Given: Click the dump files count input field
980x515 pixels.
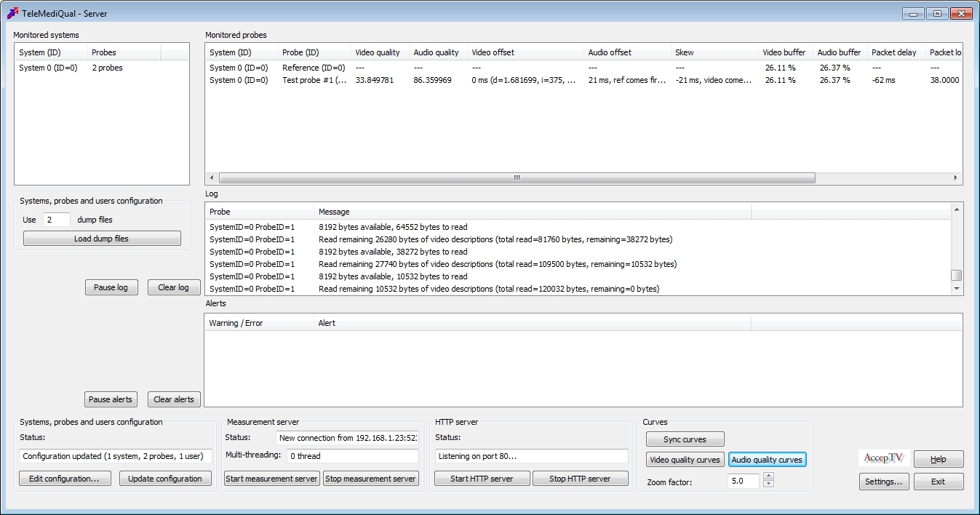Looking at the screenshot, I should point(56,220).
